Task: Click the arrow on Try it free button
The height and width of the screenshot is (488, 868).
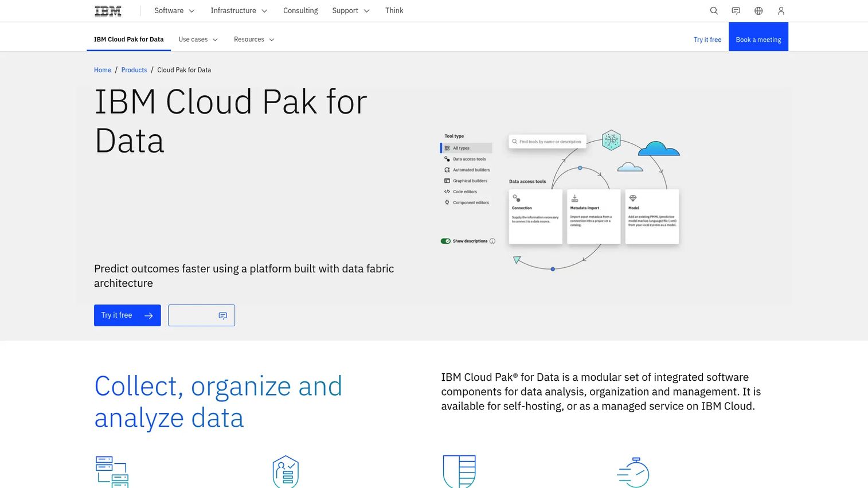Action: click(148, 315)
